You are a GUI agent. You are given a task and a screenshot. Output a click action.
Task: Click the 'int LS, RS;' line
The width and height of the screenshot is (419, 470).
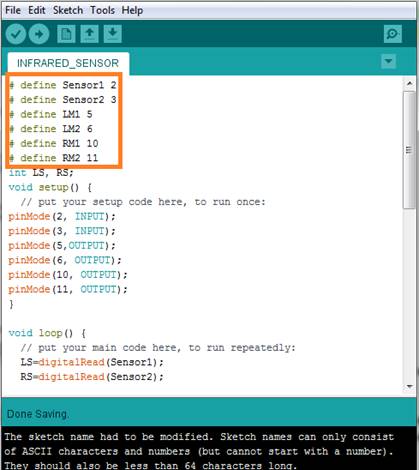(41, 173)
